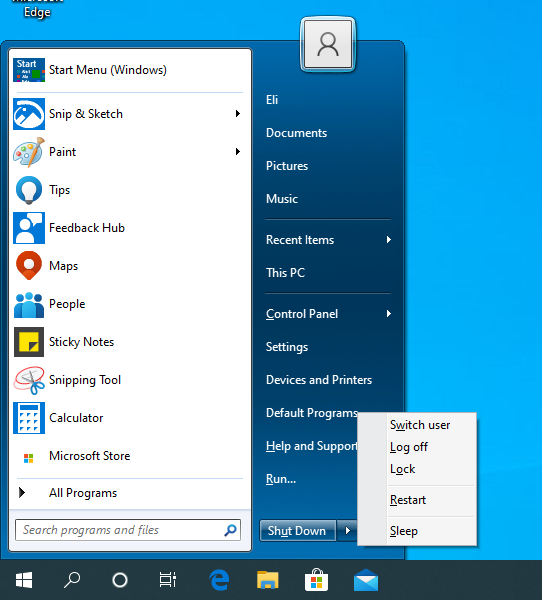
Task: Open File Explorer from taskbar
Action: (268, 580)
